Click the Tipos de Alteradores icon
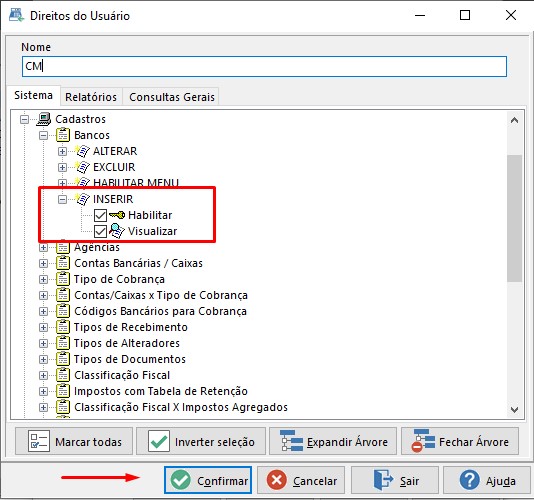 63,343
